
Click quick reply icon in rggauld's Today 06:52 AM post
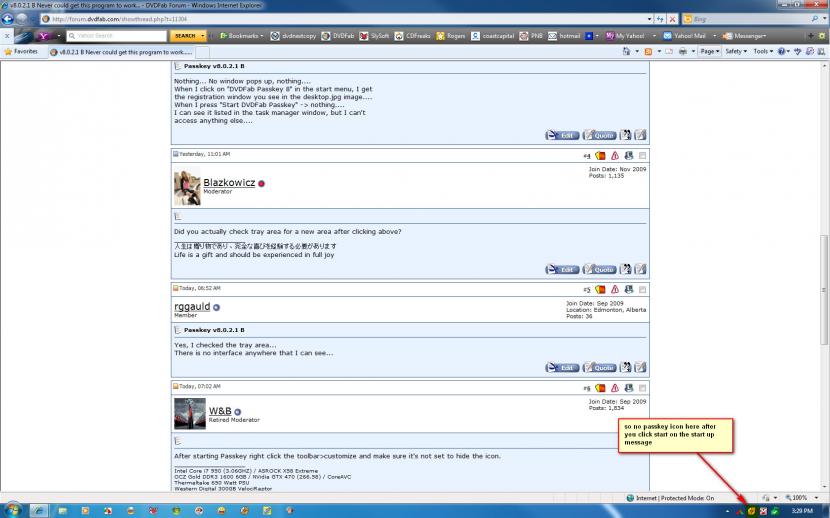pyautogui.click(x=640, y=367)
